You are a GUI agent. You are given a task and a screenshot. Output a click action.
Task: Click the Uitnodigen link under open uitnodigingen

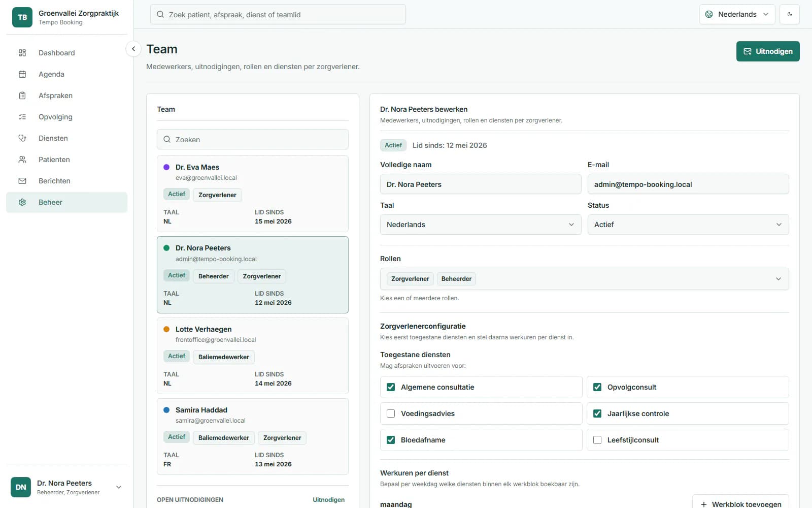click(328, 500)
